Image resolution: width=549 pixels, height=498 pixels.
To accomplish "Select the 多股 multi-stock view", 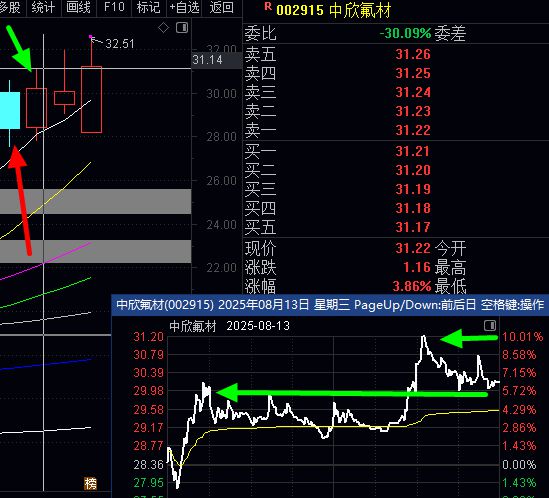I will coord(10,7).
